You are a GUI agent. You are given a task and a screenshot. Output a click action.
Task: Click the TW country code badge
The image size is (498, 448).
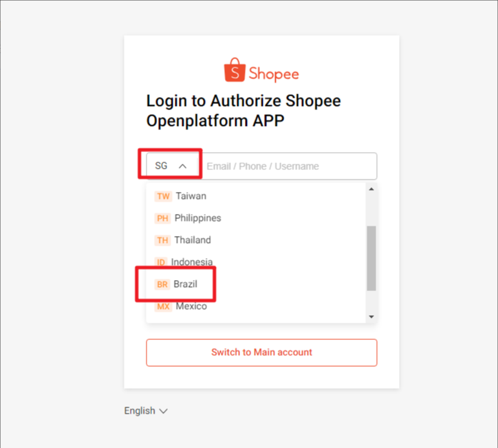pos(163,196)
